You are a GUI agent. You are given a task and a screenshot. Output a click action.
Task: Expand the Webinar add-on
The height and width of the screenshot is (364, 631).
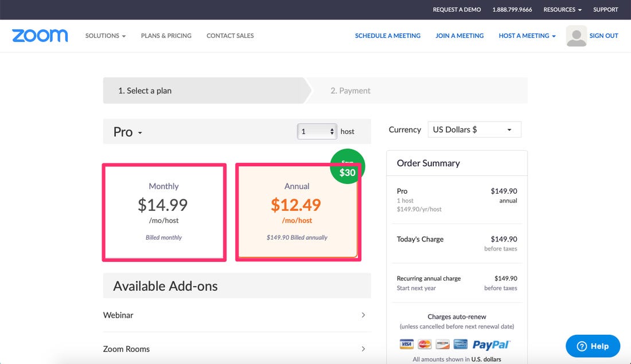[x=237, y=315]
